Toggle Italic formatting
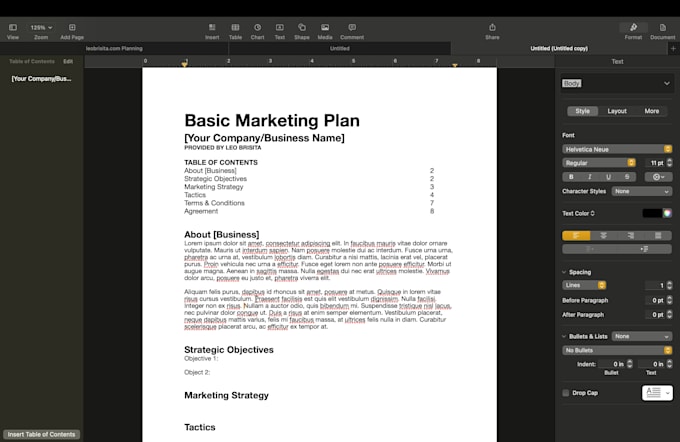Screen dimensions: 680x442 click(x=590, y=177)
